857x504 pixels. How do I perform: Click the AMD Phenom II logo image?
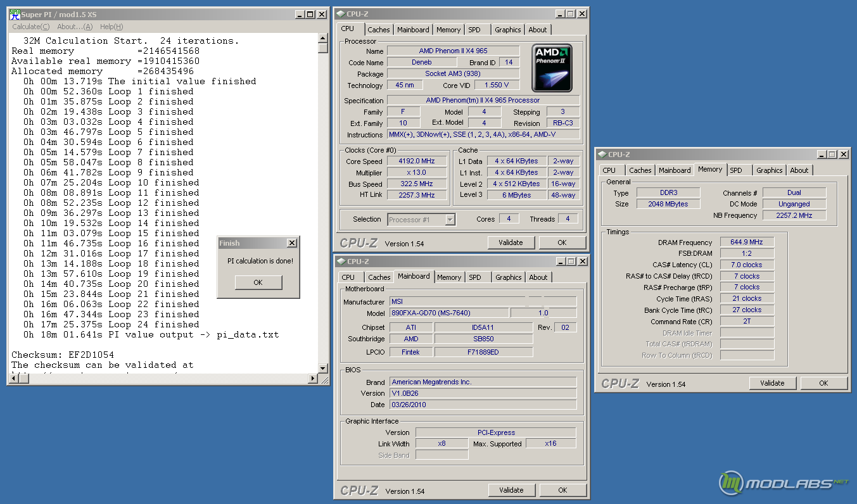pyautogui.click(x=553, y=68)
